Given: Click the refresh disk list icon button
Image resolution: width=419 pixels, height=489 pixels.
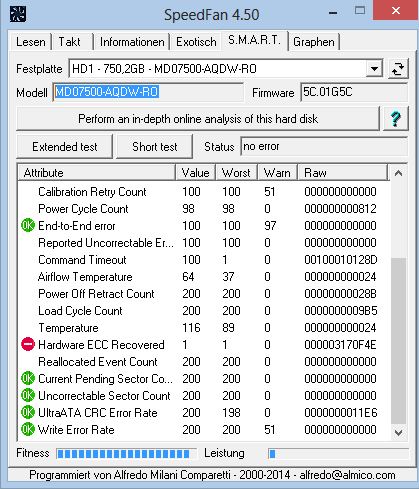Looking at the screenshot, I should 398,69.
